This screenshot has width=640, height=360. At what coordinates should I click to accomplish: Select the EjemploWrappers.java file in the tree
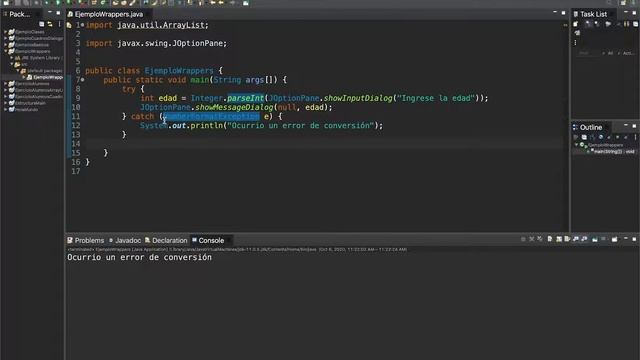(48, 77)
